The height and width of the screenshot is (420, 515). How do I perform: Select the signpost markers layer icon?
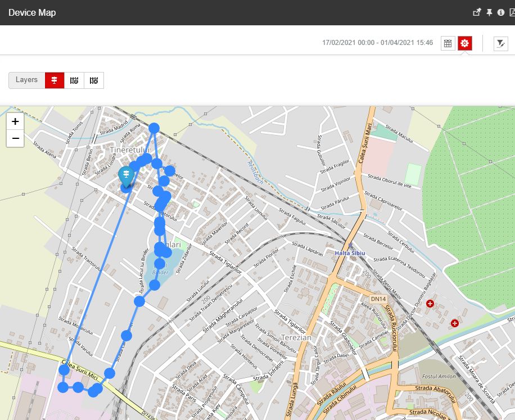pos(54,80)
